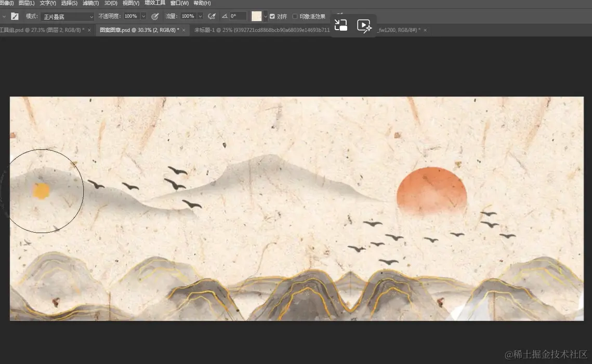Uncheck Aligned option in options bar
Image resolution: width=592 pixels, height=364 pixels.
pos(272,16)
